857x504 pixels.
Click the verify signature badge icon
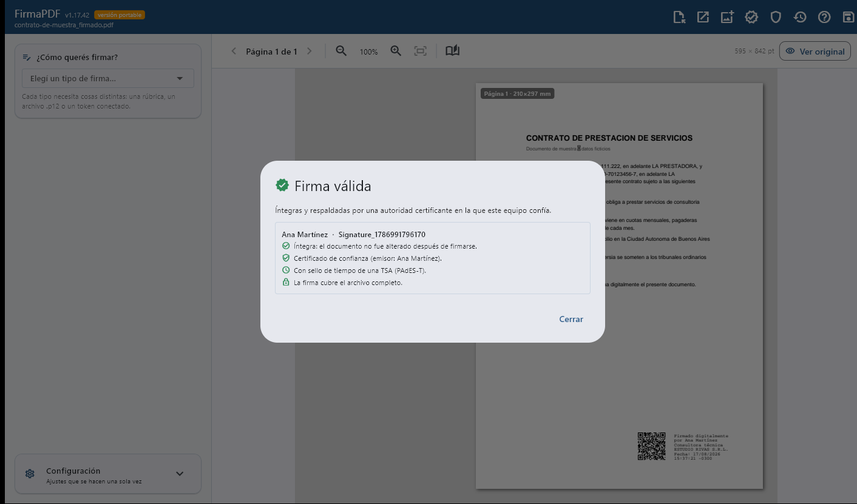[x=751, y=18]
